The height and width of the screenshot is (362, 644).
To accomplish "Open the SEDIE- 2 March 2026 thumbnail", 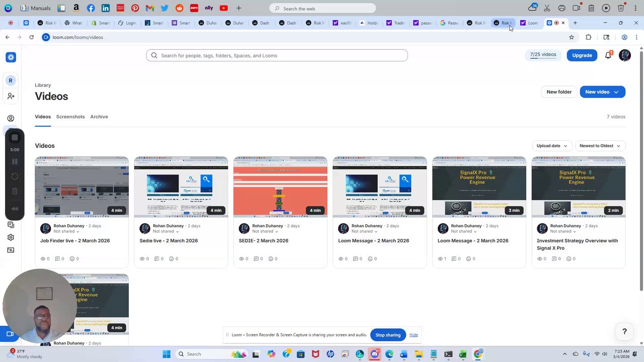I will point(280,187).
